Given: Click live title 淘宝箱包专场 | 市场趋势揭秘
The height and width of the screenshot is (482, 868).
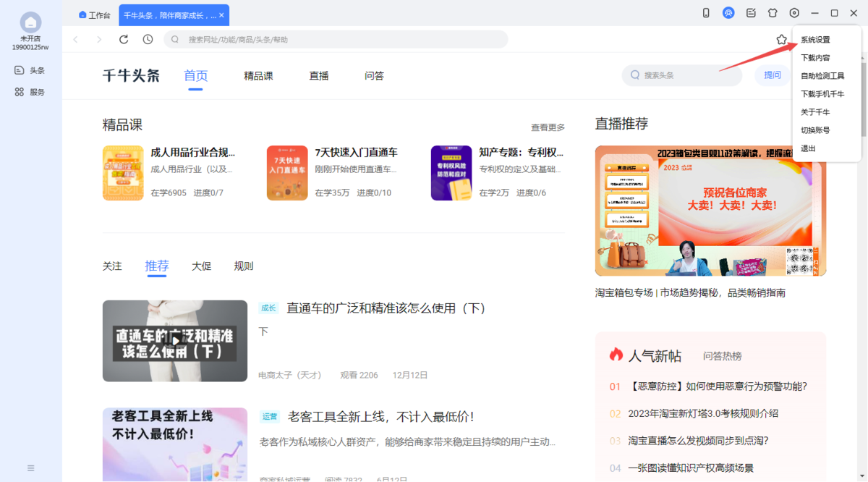Looking at the screenshot, I should click(x=690, y=293).
